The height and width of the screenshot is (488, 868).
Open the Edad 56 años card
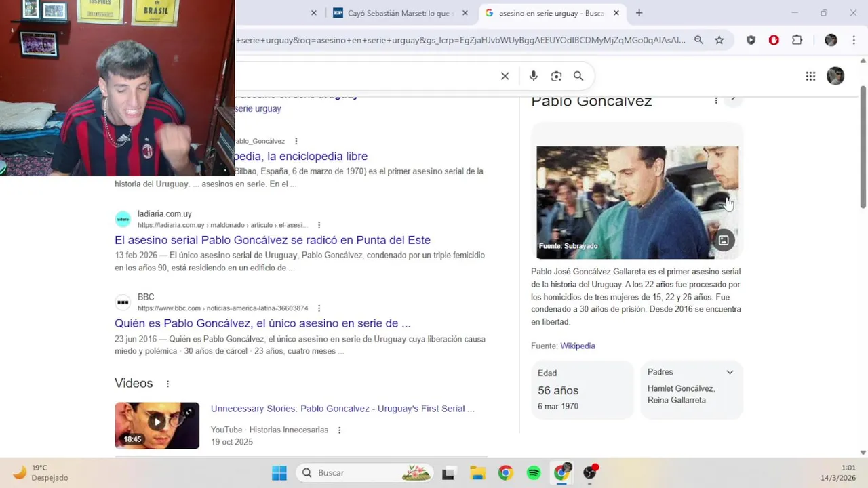point(582,390)
